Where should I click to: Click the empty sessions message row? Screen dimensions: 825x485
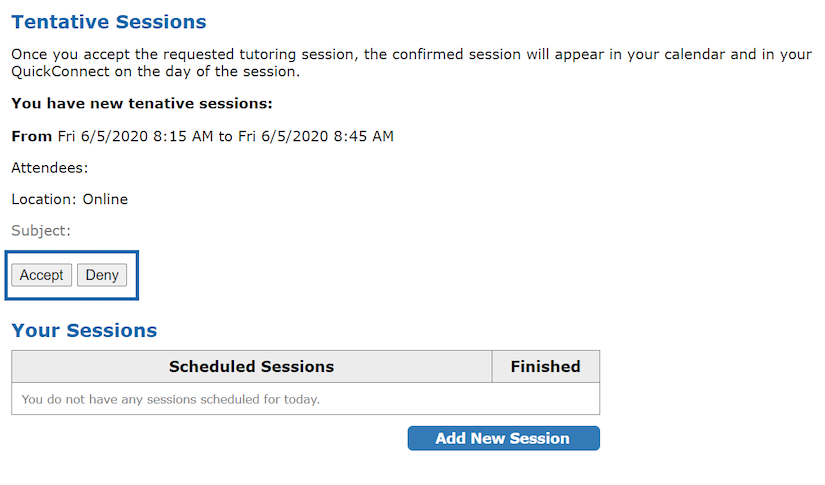click(x=170, y=399)
